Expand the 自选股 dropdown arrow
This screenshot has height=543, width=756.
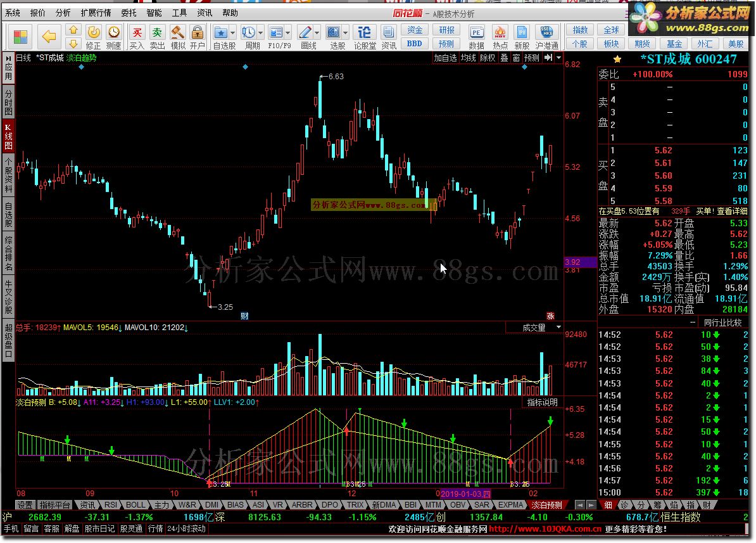pyautogui.click(x=233, y=33)
